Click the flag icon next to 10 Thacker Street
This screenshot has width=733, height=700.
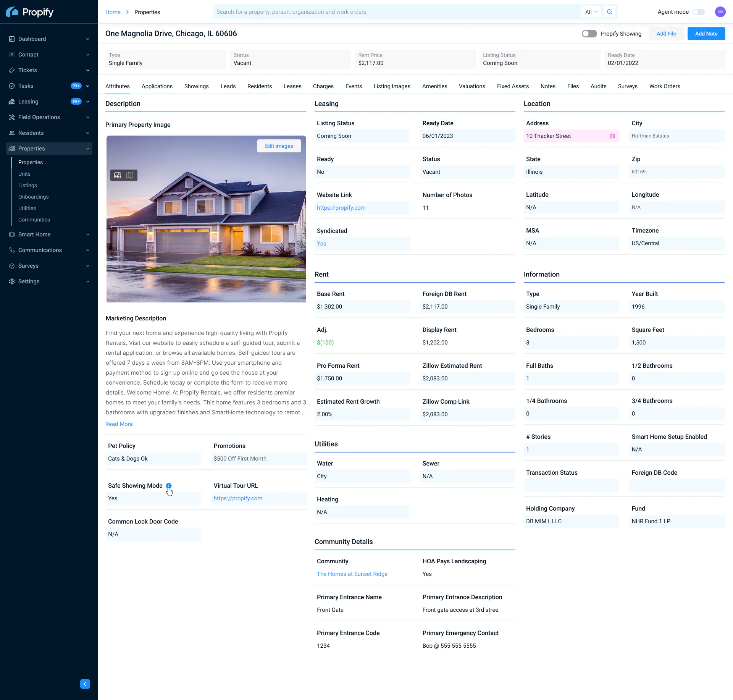point(613,136)
